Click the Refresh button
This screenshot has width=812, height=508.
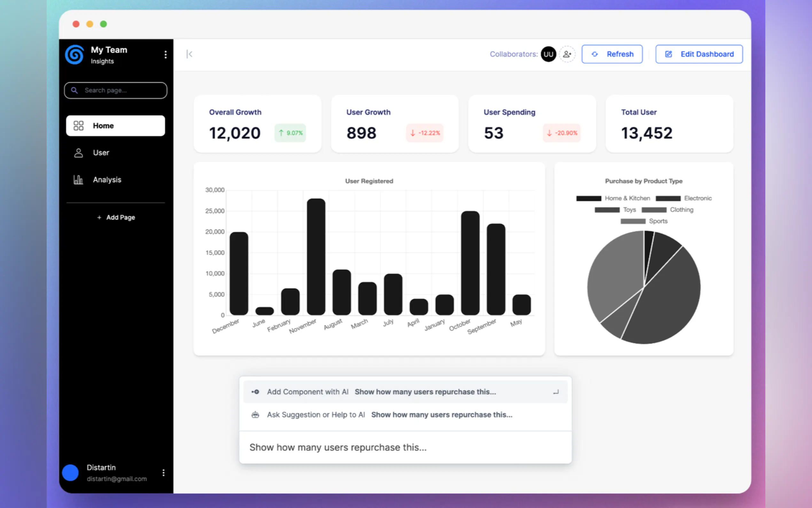612,54
